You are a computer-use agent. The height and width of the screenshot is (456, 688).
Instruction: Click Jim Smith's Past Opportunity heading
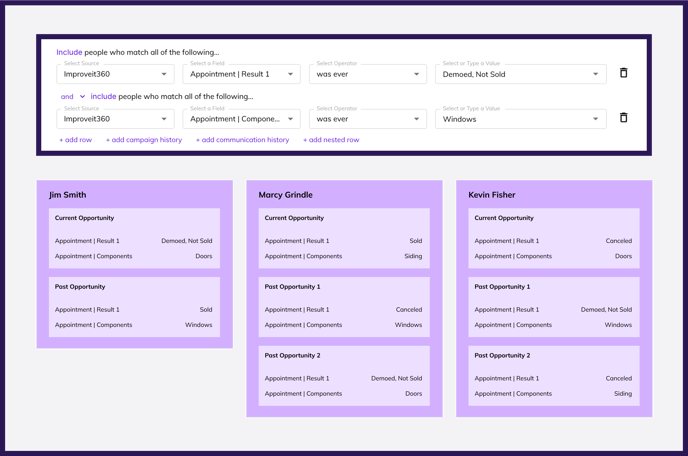(x=80, y=287)
